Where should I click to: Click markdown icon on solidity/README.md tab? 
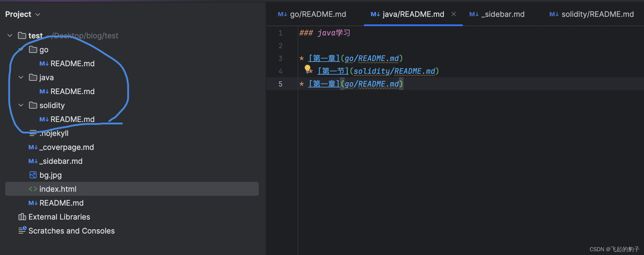click(x=554, y=14)
